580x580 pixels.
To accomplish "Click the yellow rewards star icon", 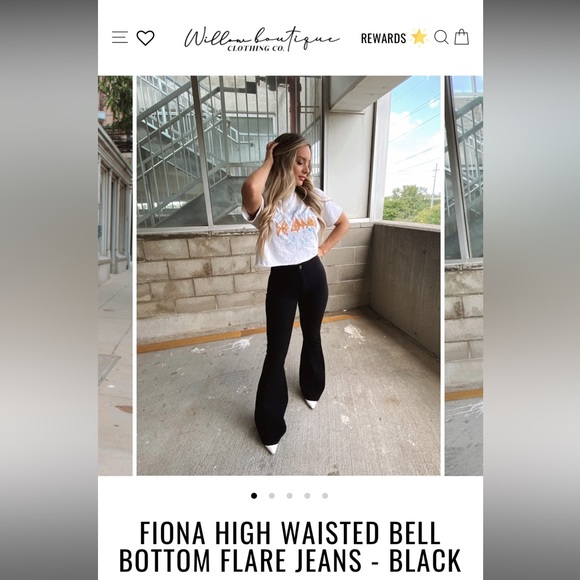I will [419, 37].
